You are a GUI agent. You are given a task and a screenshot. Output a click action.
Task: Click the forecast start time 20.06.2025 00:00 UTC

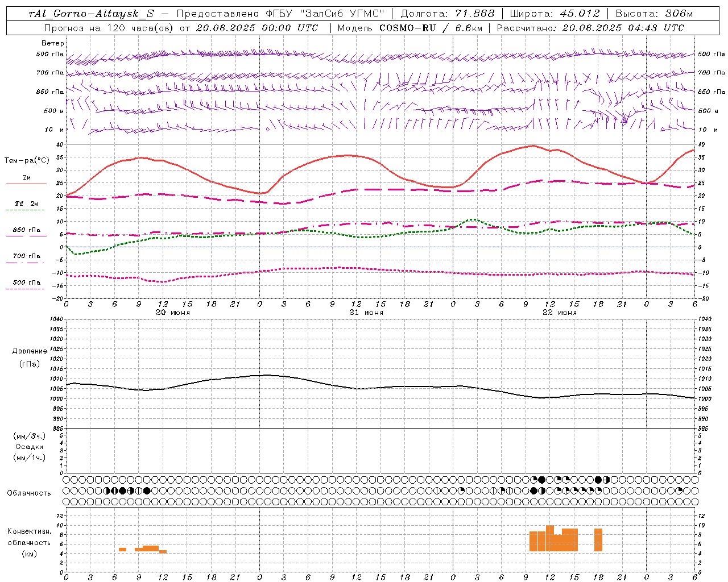pyautogui.click(x=257, y=28)
